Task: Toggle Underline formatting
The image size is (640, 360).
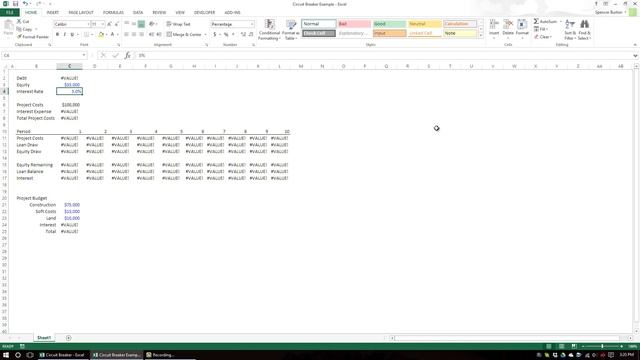Action: click(72, 35)
